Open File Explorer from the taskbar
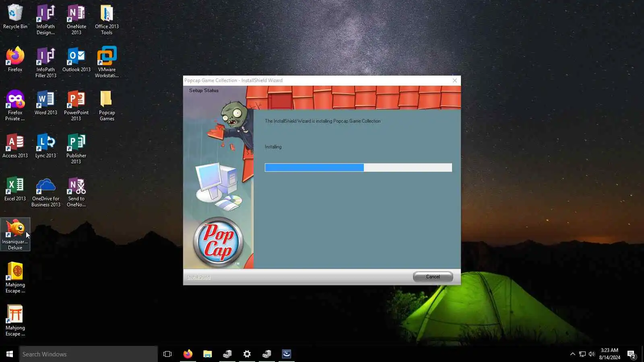 point(207,354)
